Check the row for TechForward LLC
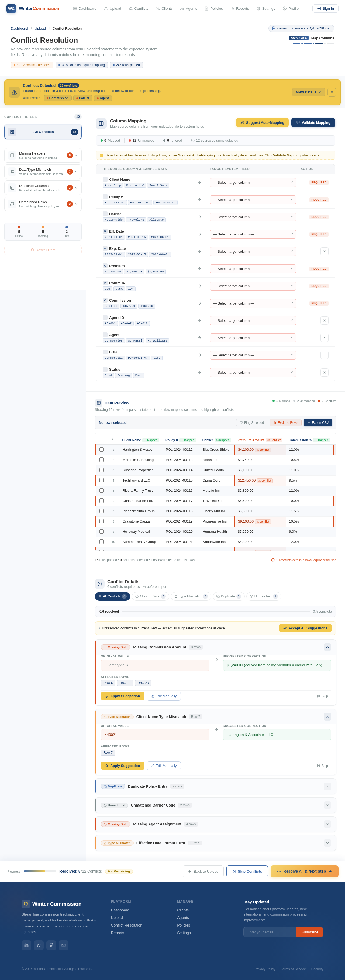Viewport: 345px width, 980px height. [x=101, y=480]
